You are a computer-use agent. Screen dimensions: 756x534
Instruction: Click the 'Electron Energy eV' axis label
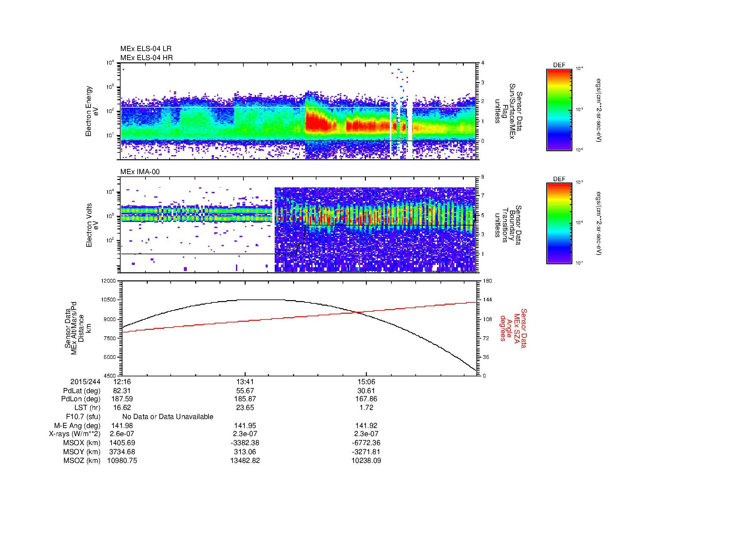pos(92,111)
